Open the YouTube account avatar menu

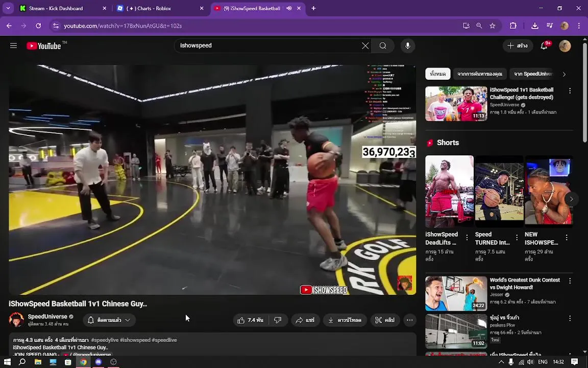(x=565, y=46)
